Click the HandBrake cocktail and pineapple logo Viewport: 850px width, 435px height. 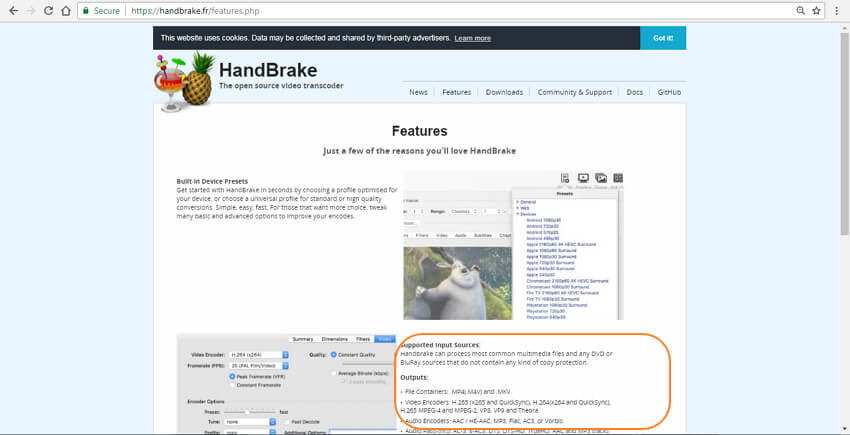click(184, 81)
